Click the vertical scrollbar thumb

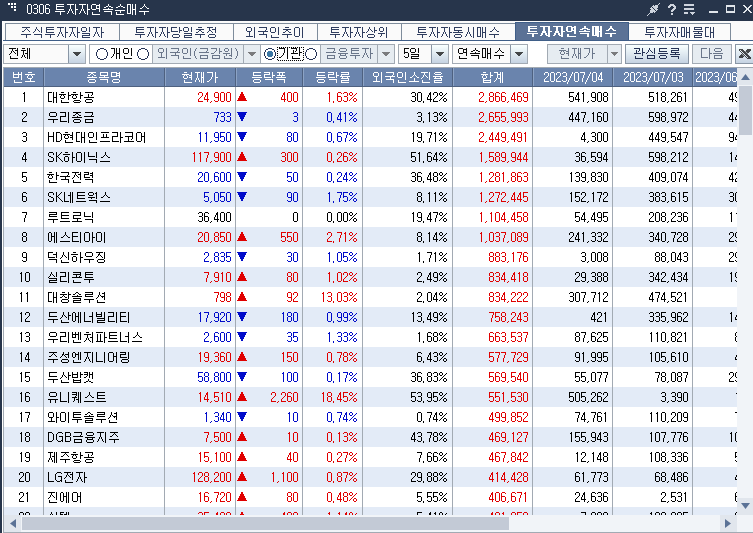click(x=745, y=110)
